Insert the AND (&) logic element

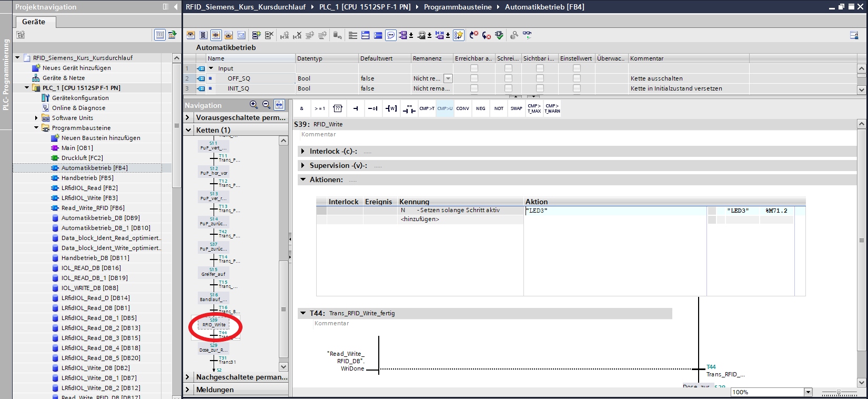pos(301,108)
